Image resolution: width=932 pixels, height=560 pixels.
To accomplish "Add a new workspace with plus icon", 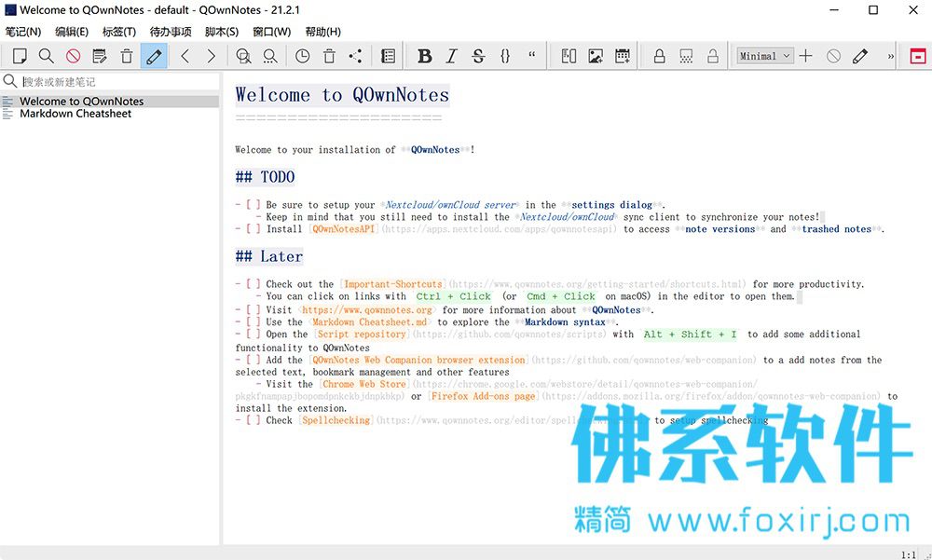I will (x=806, y=56).
